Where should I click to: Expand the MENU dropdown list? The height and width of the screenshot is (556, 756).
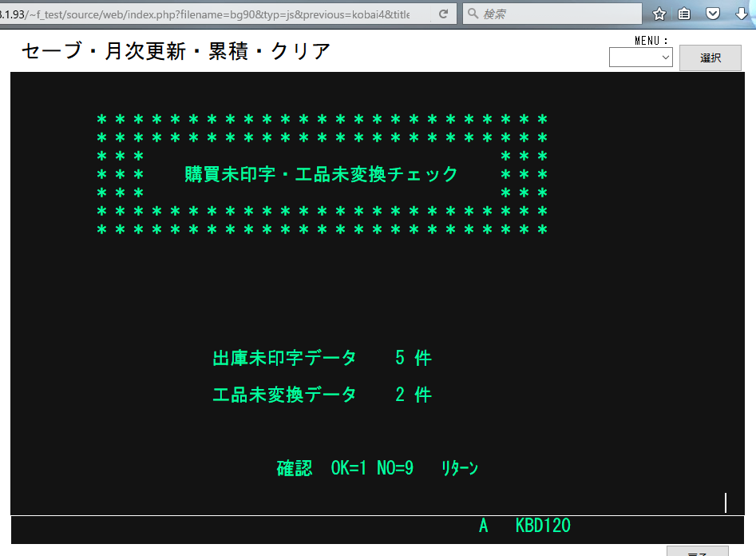click(641, 58)
